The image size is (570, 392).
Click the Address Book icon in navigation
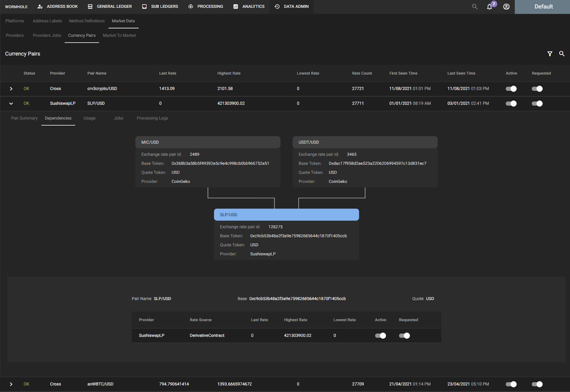coord(40,7)
